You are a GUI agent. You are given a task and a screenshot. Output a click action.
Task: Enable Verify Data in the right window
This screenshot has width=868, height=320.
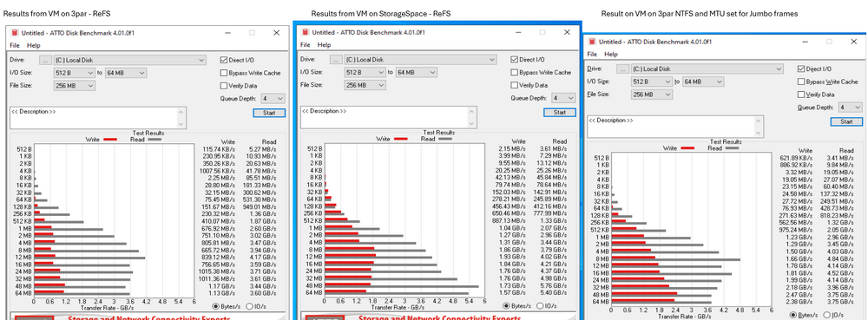[x=801, y=95]
